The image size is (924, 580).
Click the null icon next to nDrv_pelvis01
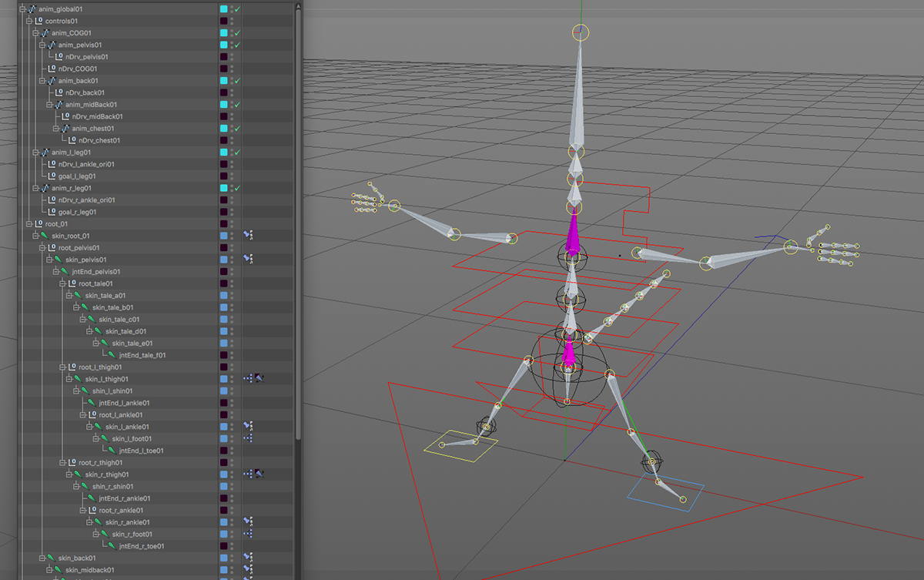[59, 57]
